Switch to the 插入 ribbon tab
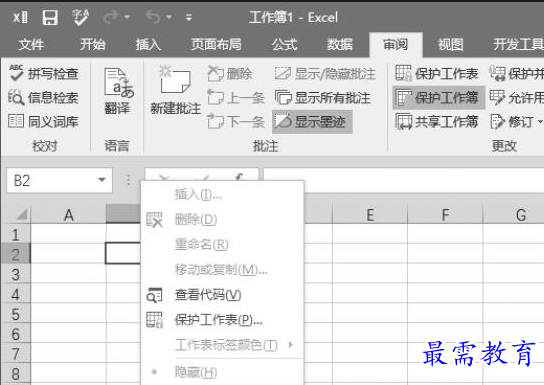The image size is (544, 385). click(148, 44)
